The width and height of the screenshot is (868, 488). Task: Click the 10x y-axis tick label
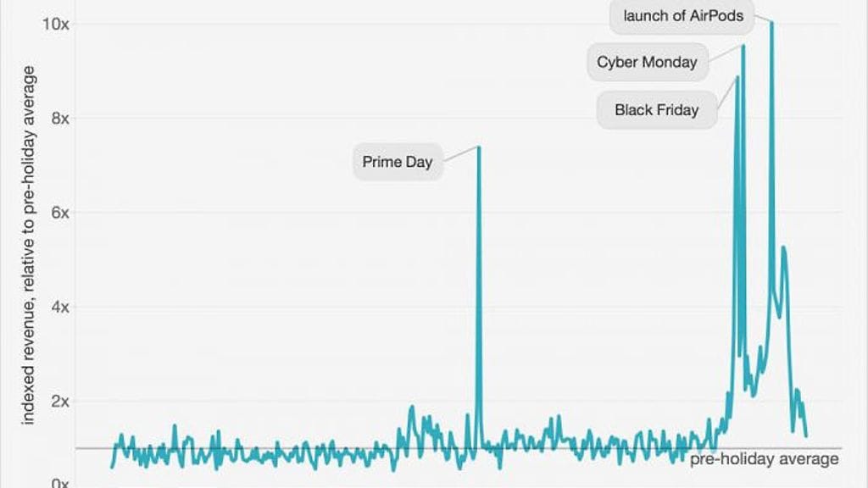(x=56, y=24)
